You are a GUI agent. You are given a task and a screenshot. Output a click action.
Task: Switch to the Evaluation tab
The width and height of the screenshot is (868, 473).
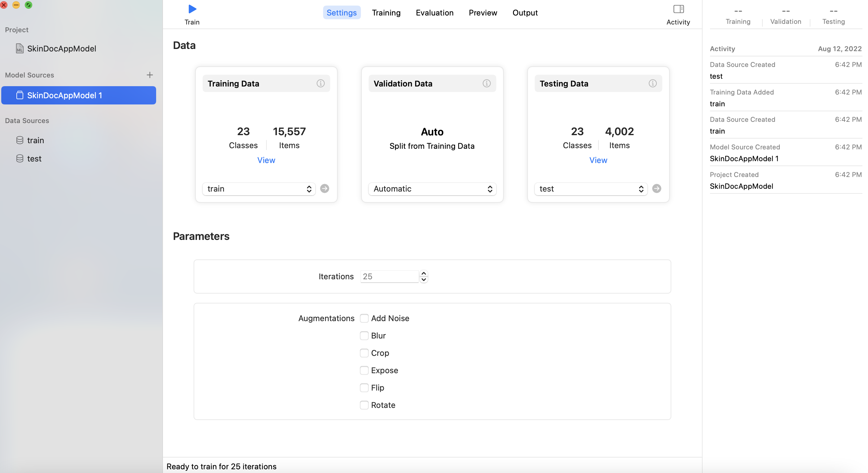pyautogui.click(x=434, y=13)
